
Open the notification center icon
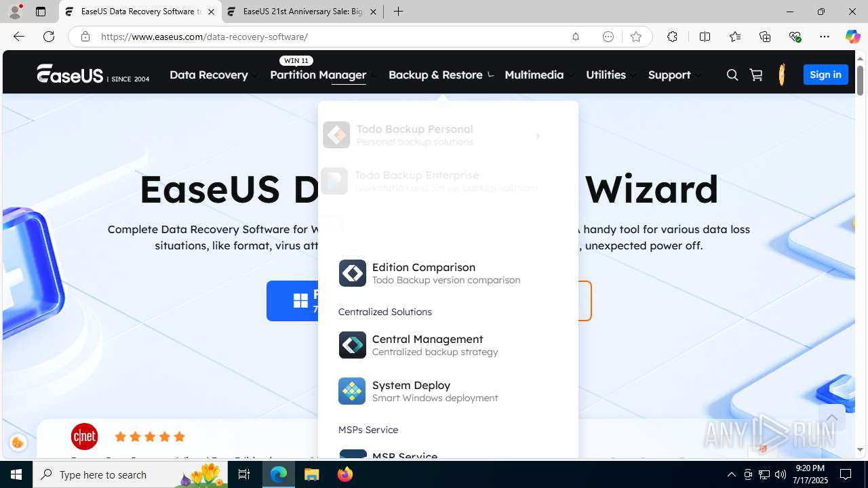pyautogui.click(x=846, y=474)
